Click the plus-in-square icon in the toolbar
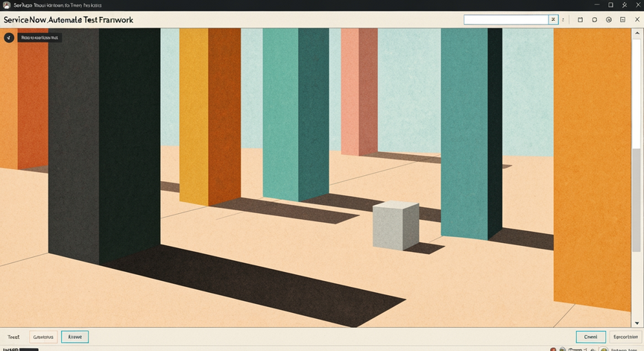Viewport: 644px width, 351px height. coord(622,19)
